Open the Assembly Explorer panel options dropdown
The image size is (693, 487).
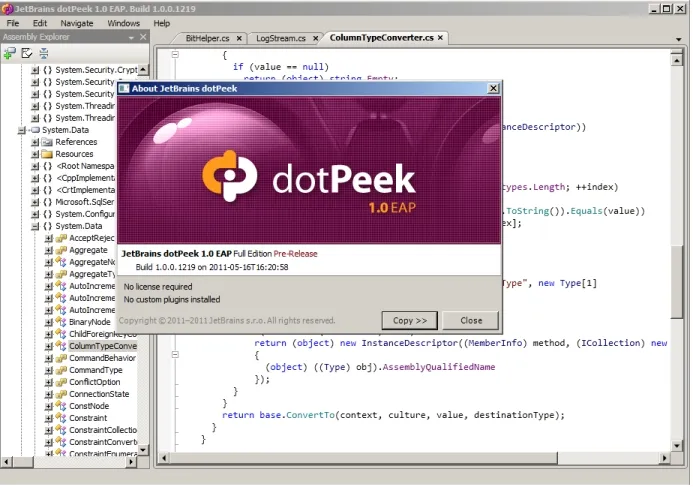131,38
